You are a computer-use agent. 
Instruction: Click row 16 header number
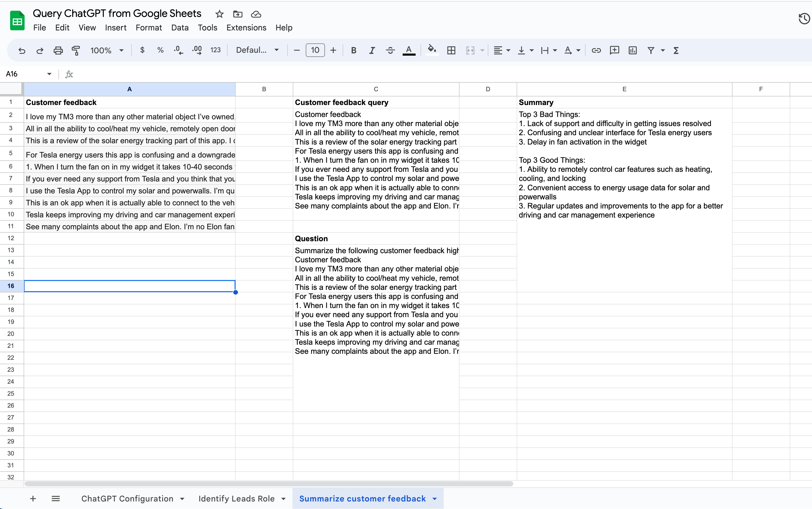(x=11, y=286)
